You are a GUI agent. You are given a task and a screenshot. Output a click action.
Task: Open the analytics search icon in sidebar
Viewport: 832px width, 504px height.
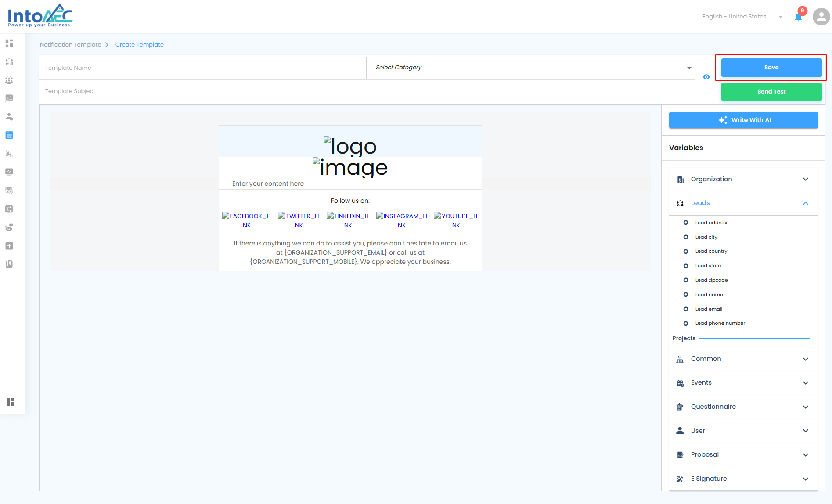click(x=9, y=98)
